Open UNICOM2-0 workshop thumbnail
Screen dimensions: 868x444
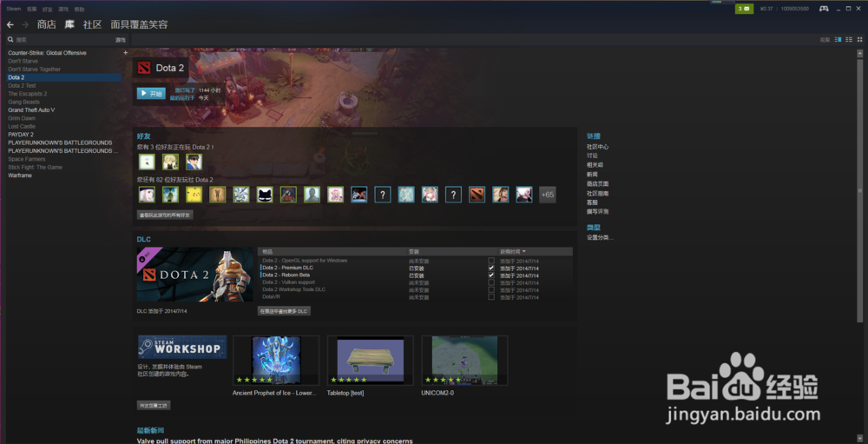click(x=464, y=361)
